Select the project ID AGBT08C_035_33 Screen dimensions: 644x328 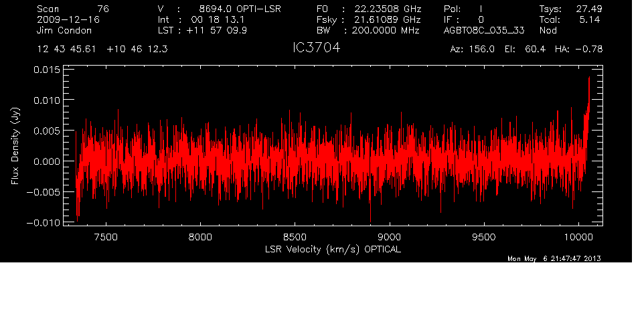click(484, 30)
